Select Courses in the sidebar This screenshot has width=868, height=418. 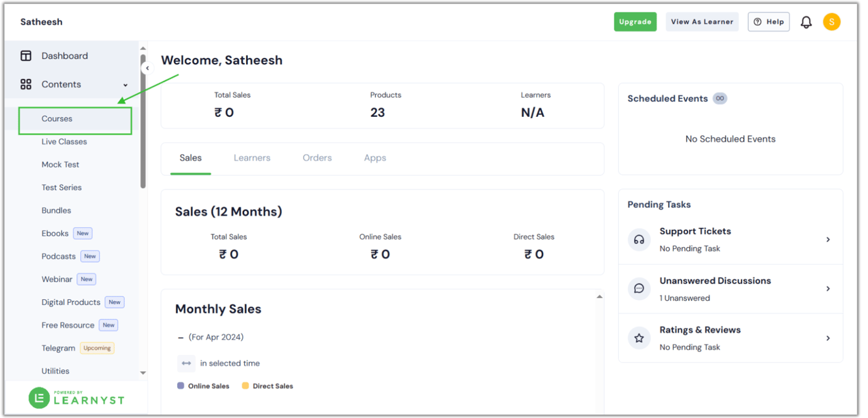(57, 118)
